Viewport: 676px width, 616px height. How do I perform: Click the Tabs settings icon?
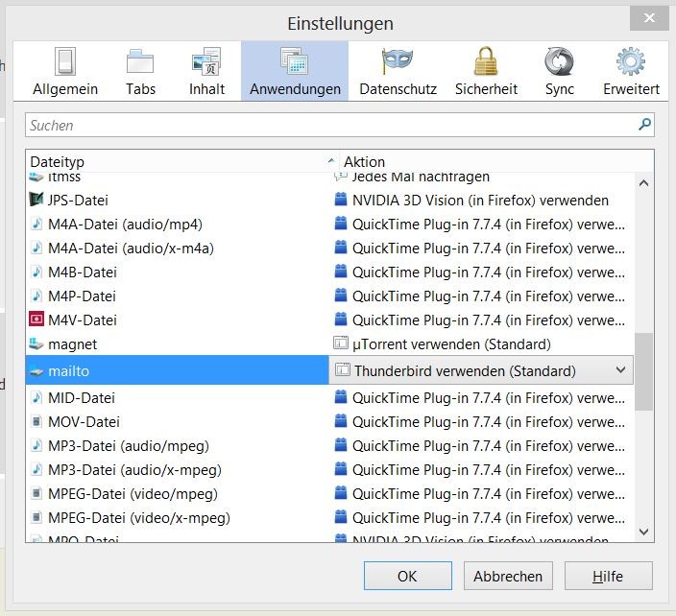click(x=140, y=63)
